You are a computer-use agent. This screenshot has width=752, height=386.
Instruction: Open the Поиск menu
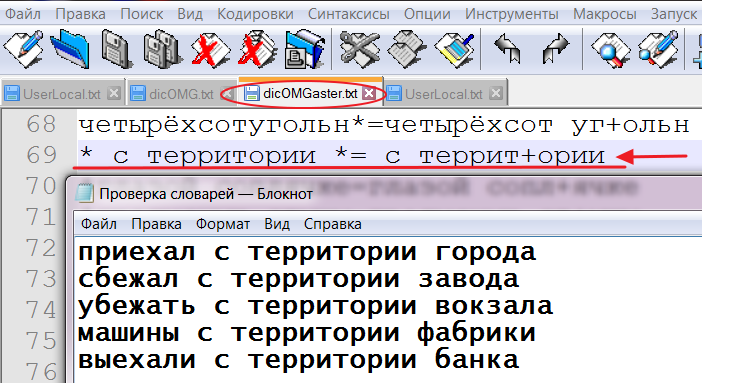pyautogui.click(x=142, y=14)
